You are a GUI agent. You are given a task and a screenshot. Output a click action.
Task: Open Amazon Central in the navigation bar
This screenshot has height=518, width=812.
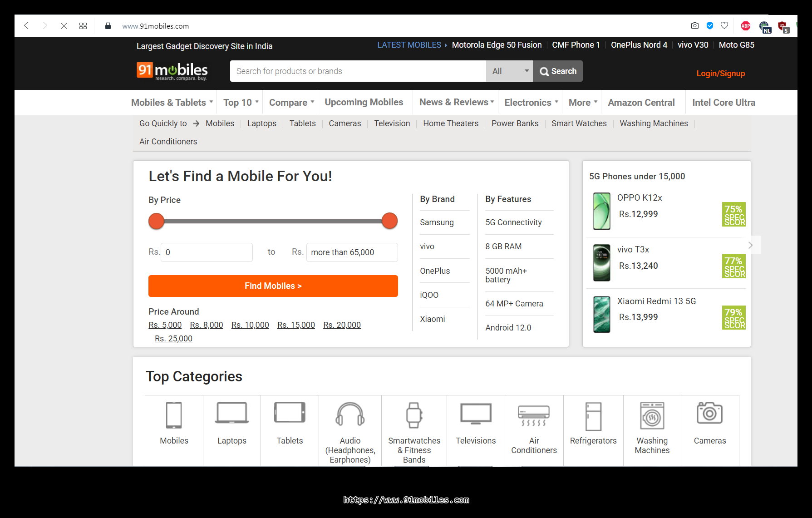641,103
